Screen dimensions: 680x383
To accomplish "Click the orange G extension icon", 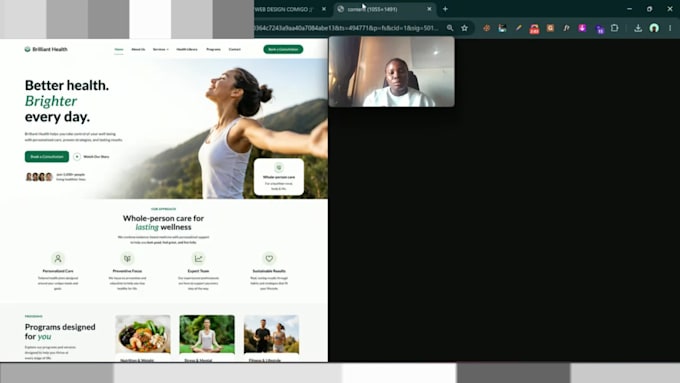I will tap(550, 28).
